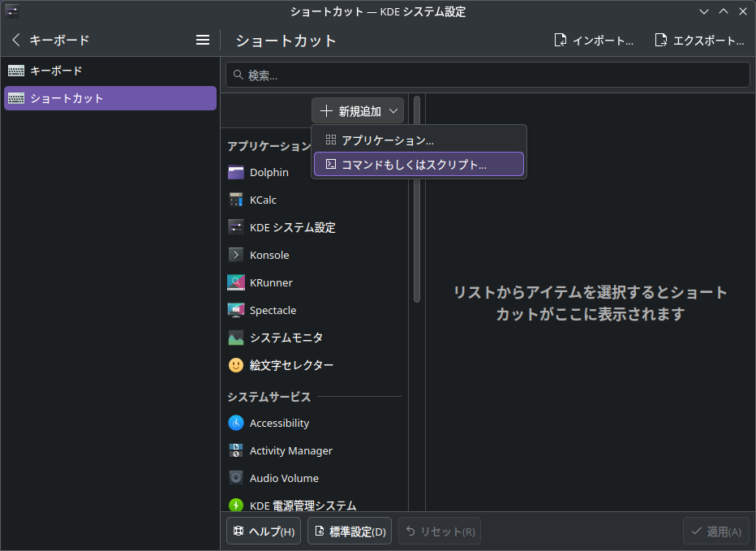Select 絵文字セレクター in the list
This screenshot has height=551, width=756.
(315, 365)
